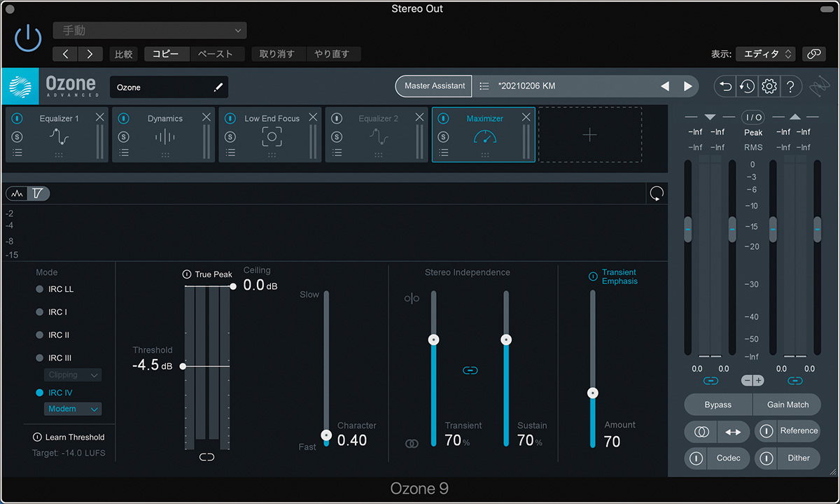Toggle power on Dynamics module
The height and width of the screenshot is (504, 840).
coord(124,118)
